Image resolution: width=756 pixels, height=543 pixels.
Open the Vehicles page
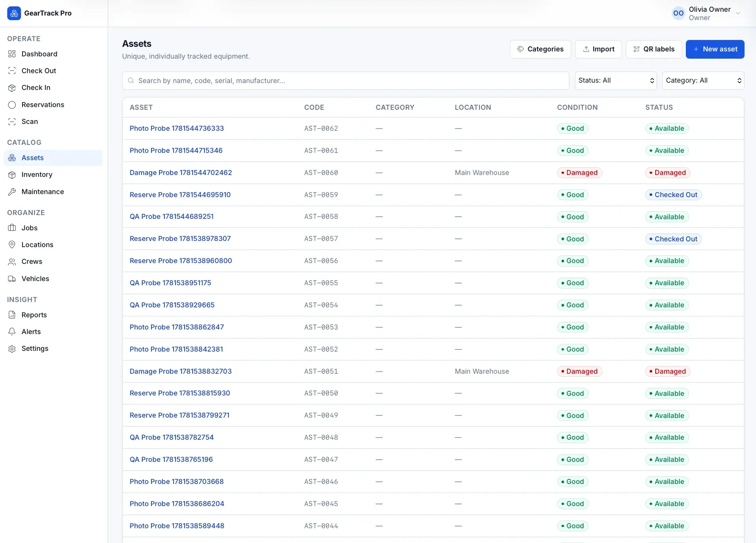[53, 279]
